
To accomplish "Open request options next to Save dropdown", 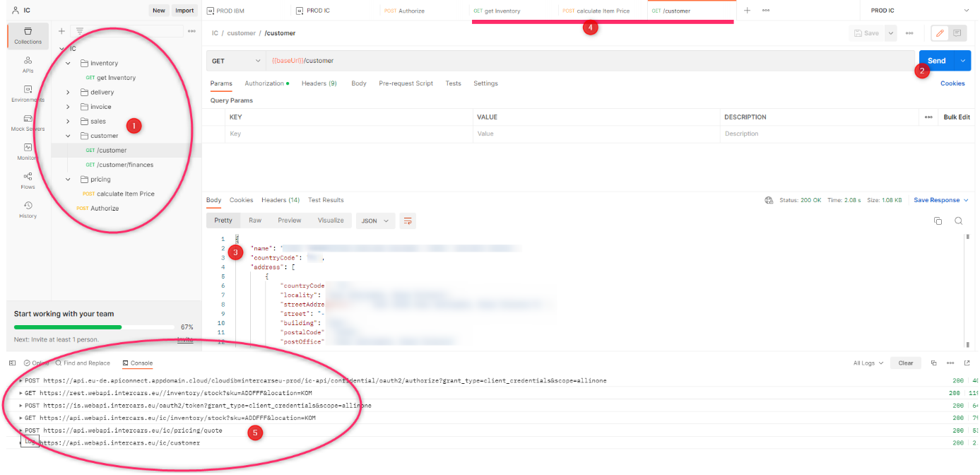I will [909, 33].
